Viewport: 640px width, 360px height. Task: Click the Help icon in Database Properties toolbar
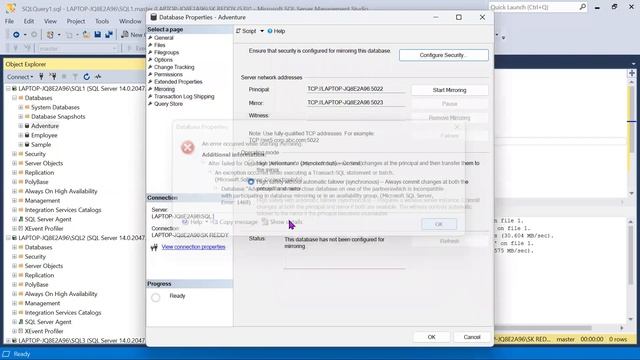pos(270,31)
